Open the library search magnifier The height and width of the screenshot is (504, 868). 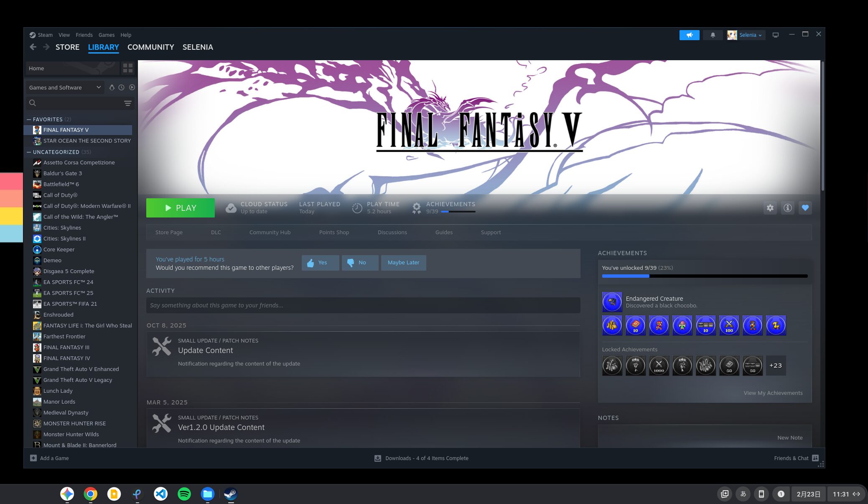[x=32, y=103]
